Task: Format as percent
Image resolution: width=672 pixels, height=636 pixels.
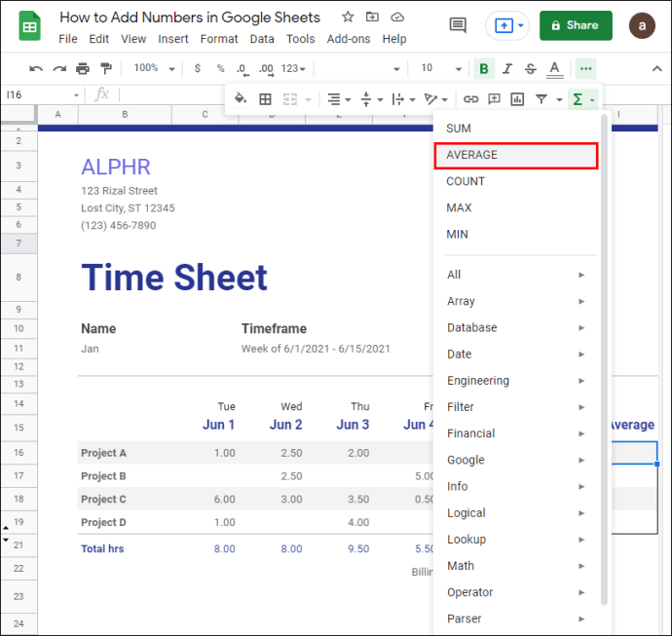Action: (220, 68)
